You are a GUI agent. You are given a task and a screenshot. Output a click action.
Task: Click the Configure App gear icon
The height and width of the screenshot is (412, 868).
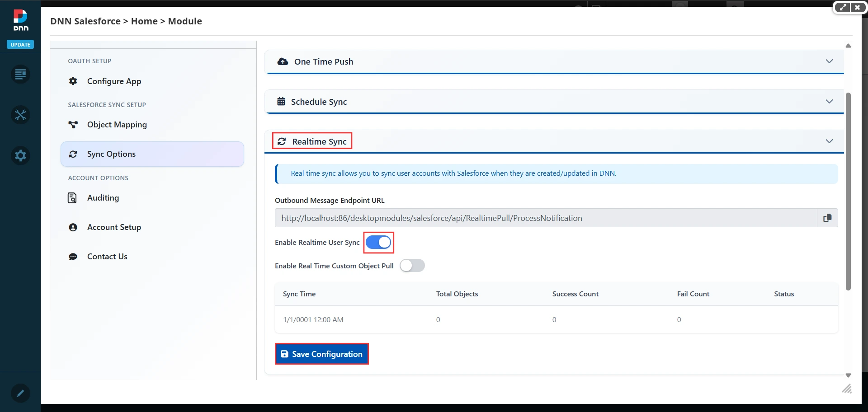[x=73, y=81]
